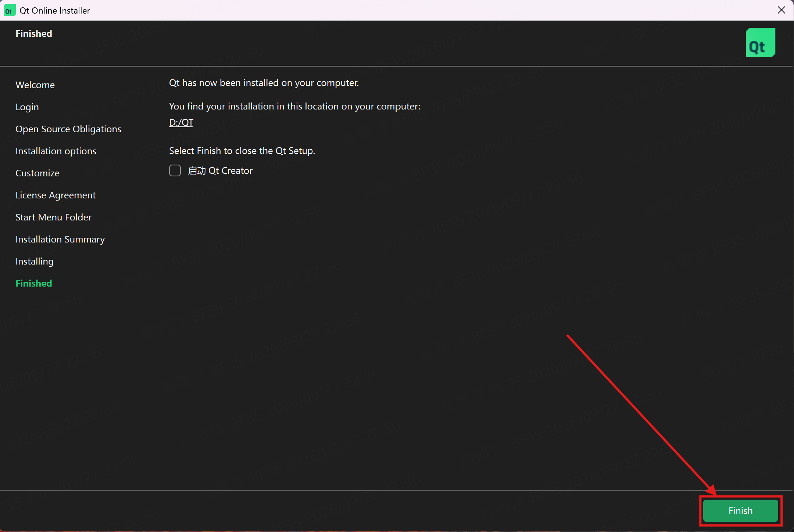
Task: Select the Login step in sidebar
Action: point(27,107)
